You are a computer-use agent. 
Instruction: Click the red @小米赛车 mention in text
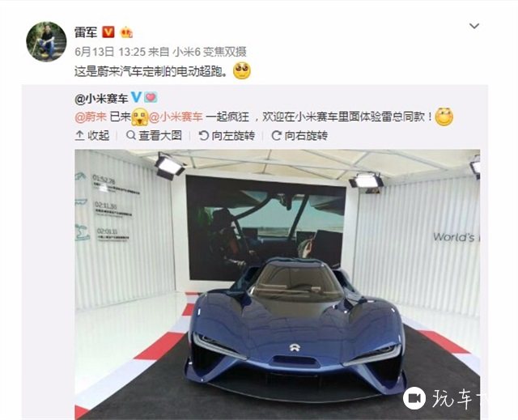coord(176,117)
